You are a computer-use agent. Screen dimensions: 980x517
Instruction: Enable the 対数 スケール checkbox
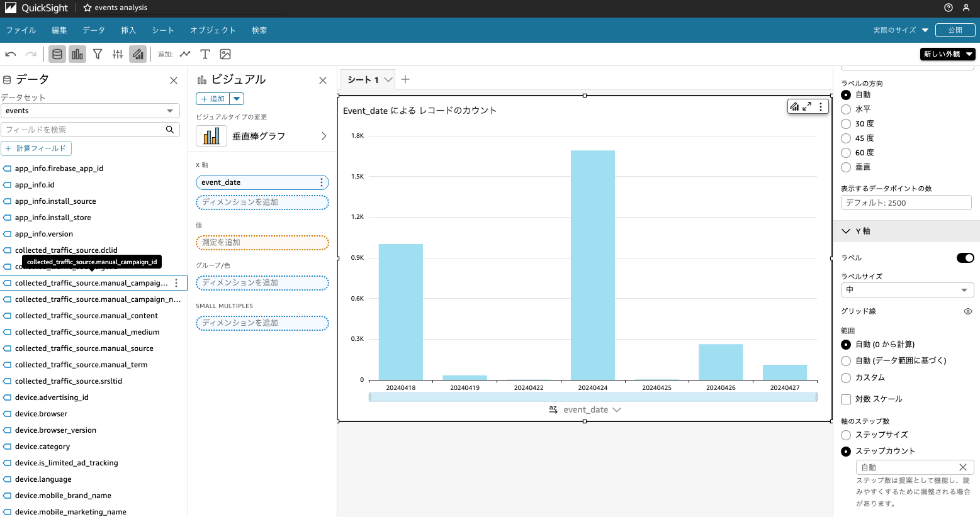pyautogui.click(x=846, y=399)
